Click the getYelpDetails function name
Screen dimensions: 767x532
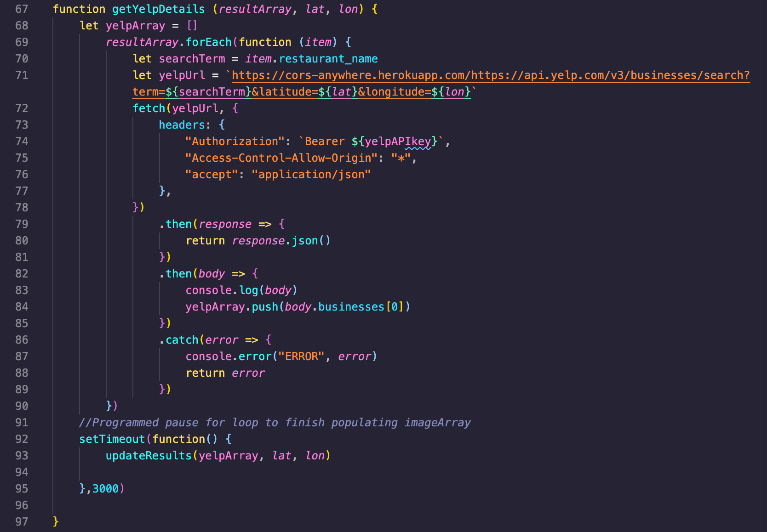(x=158, y=9)
